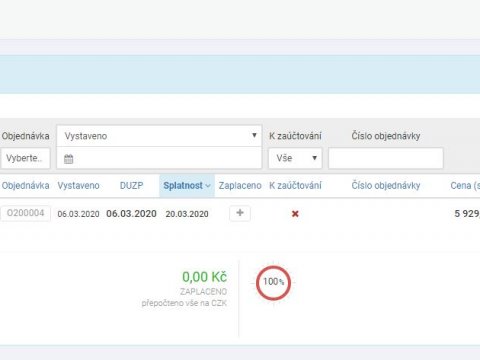
Task: Open the Vše K zaúčtování dropdown
Action: 295,158
